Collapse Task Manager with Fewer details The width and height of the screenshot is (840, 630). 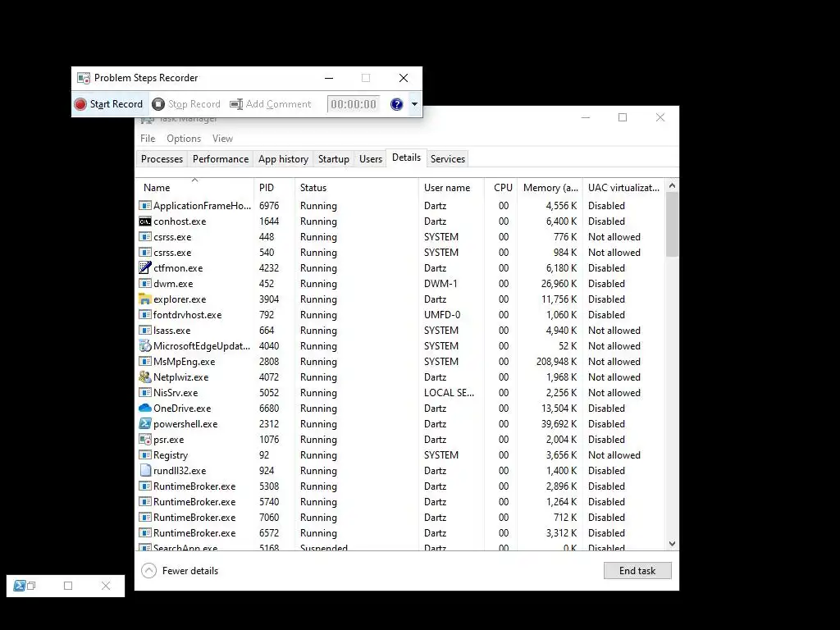pos(180,571)
